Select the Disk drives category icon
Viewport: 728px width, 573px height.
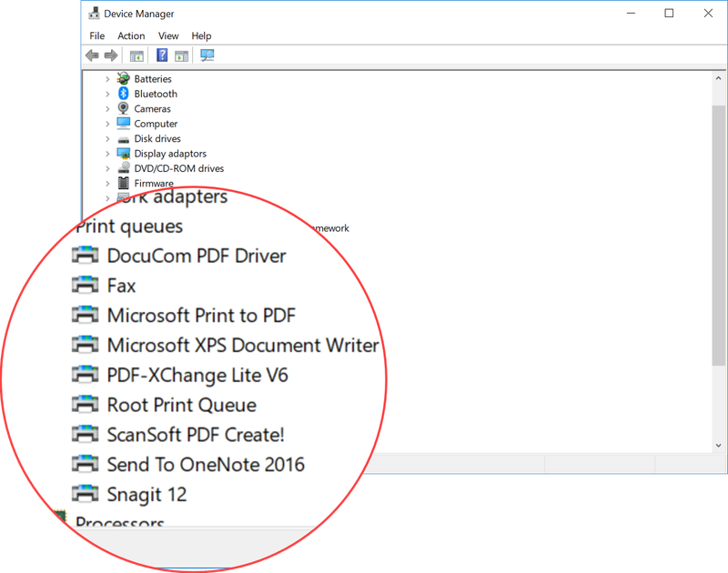pyautogui.click(x=123, y=139)
